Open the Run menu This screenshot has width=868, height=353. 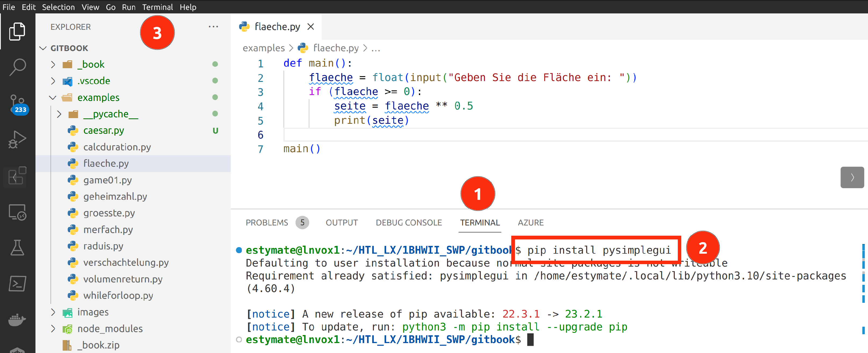pos(129,7)
